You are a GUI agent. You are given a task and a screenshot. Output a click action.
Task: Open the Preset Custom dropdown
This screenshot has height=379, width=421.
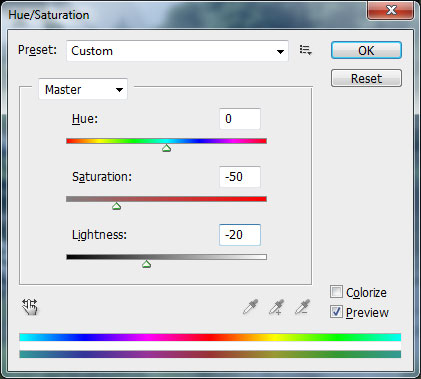point(177,51)
